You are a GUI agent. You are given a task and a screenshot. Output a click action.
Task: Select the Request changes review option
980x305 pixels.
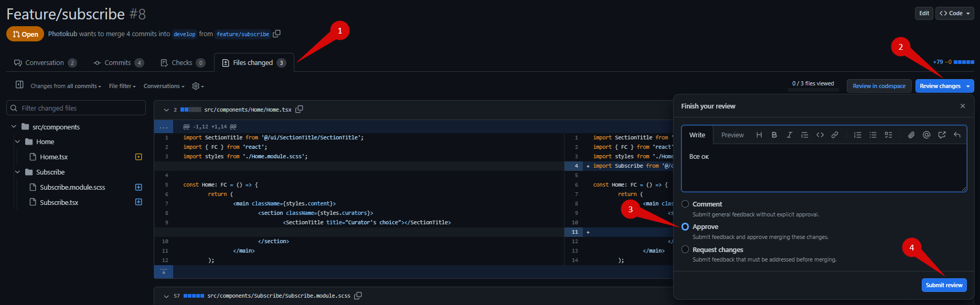[x=685, y=249]
